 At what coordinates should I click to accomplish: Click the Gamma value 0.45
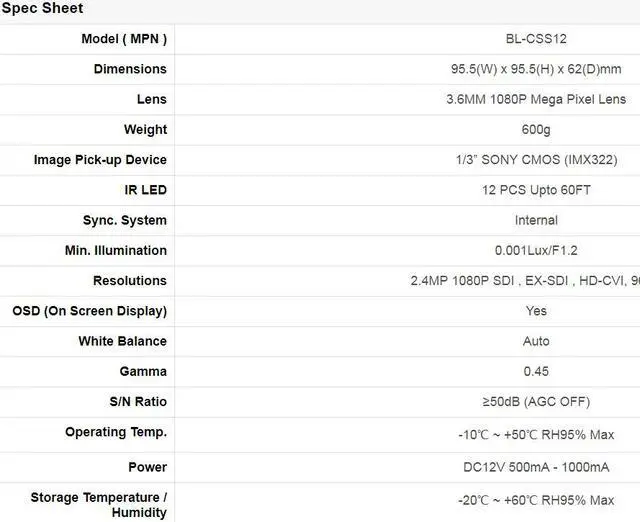pos(536,371)
